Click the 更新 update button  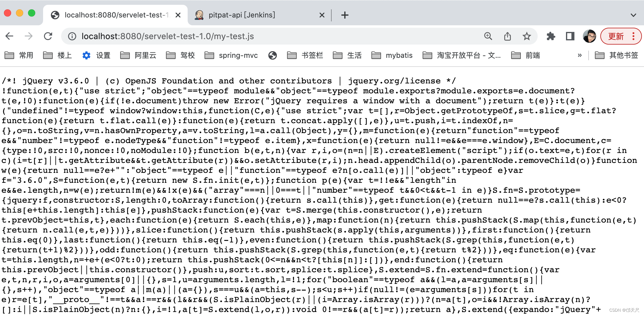[616, 36]
